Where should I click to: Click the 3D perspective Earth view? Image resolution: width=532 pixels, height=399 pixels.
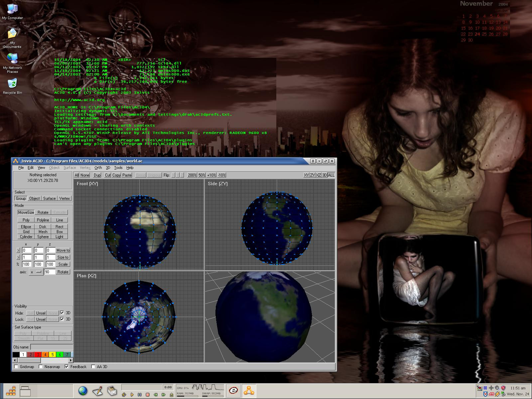click(x=270, y=317)
